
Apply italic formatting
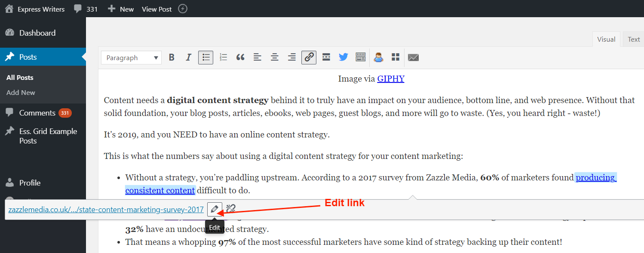coord(188,57)
